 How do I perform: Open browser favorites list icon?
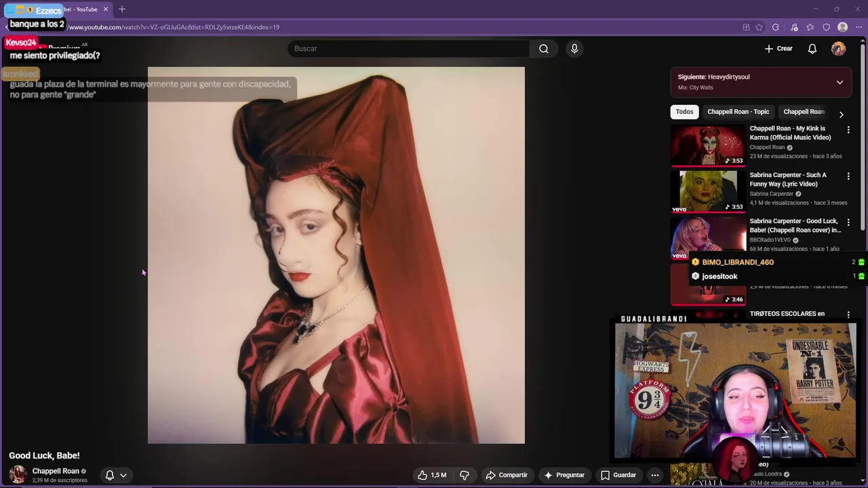coord(810,27)
